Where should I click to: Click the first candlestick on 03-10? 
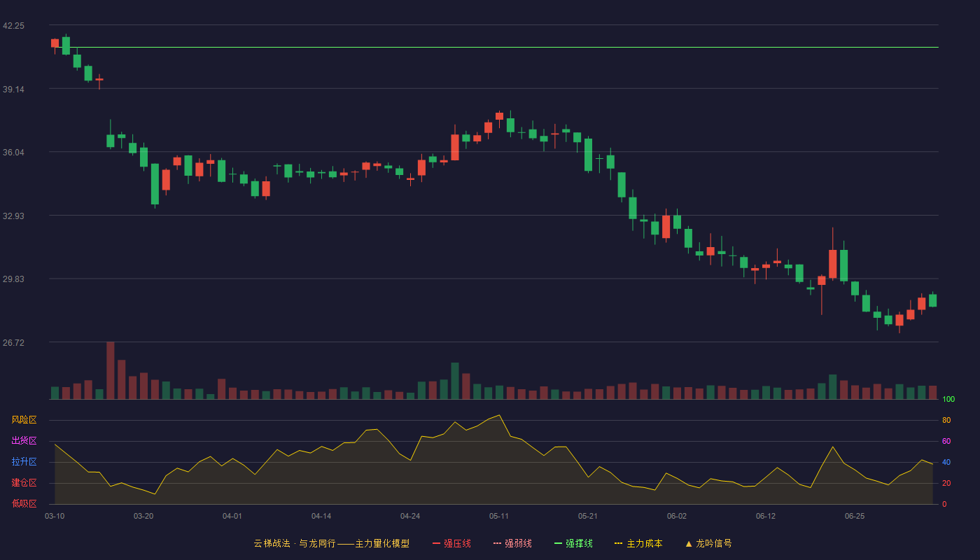55,43
